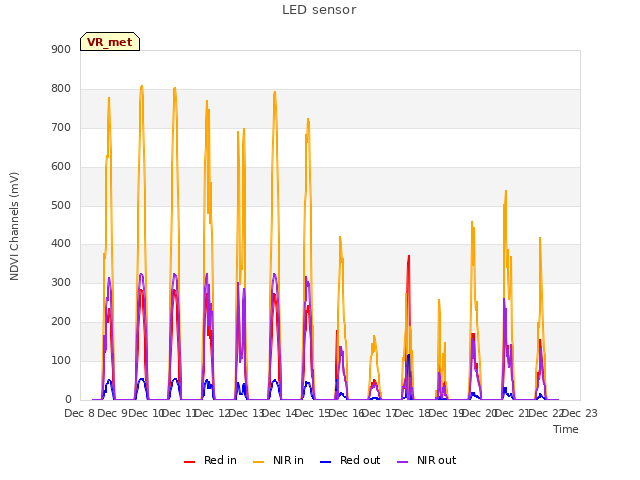640x480 pixels.
Task: Click the Dec 23 x-axis label
Action: (580, 413)
